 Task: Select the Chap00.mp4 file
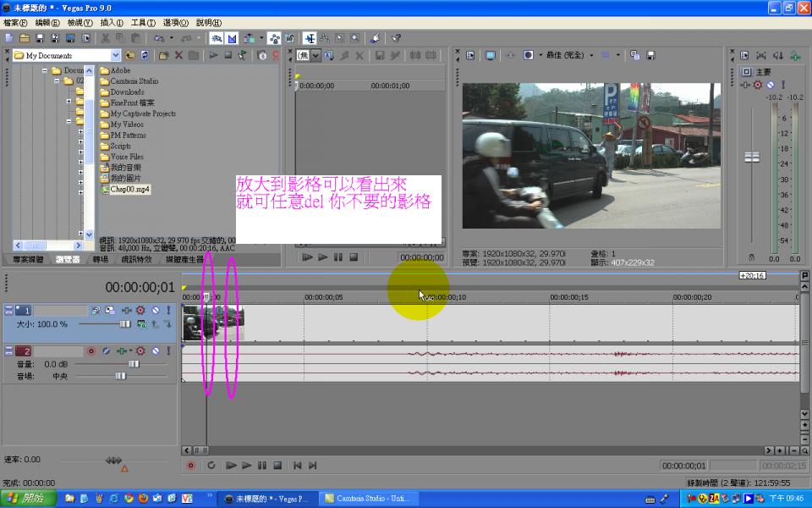click(x=129, y=190)
